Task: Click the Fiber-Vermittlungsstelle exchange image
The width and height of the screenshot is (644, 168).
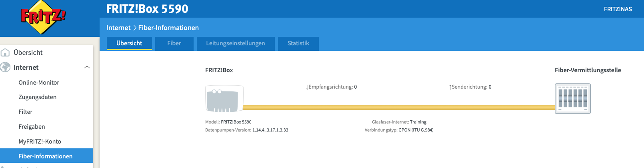Action: (573, 99)
